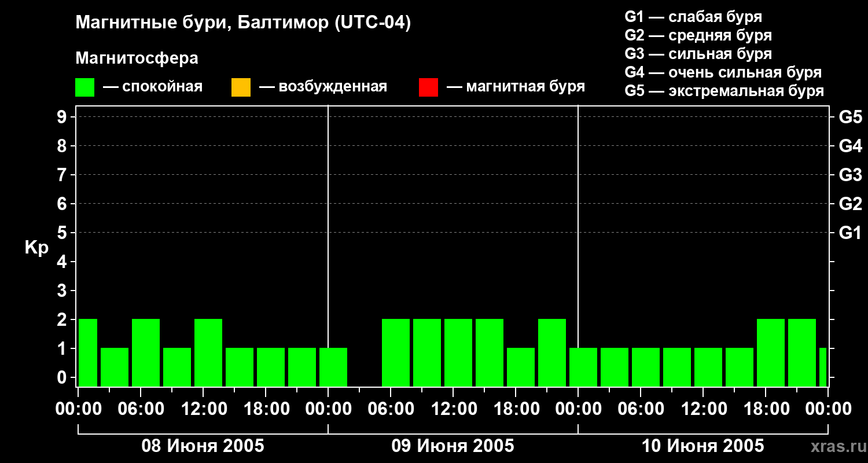
Task: Click the '10 Июня 2005' date label
Action: point(703,446)
